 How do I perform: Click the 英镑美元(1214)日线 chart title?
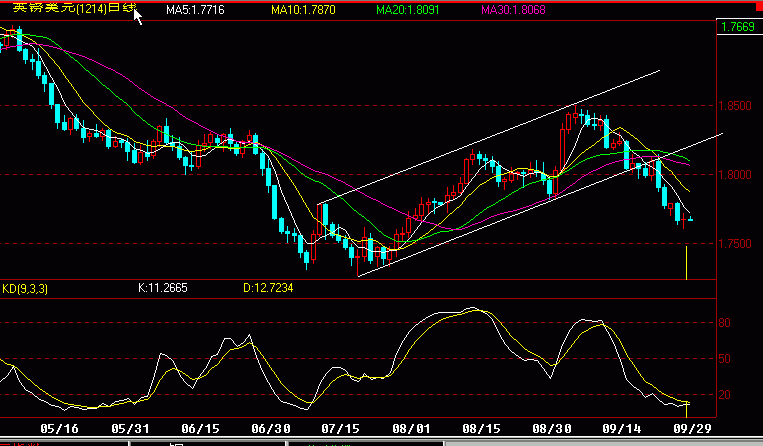coord(75,8)
